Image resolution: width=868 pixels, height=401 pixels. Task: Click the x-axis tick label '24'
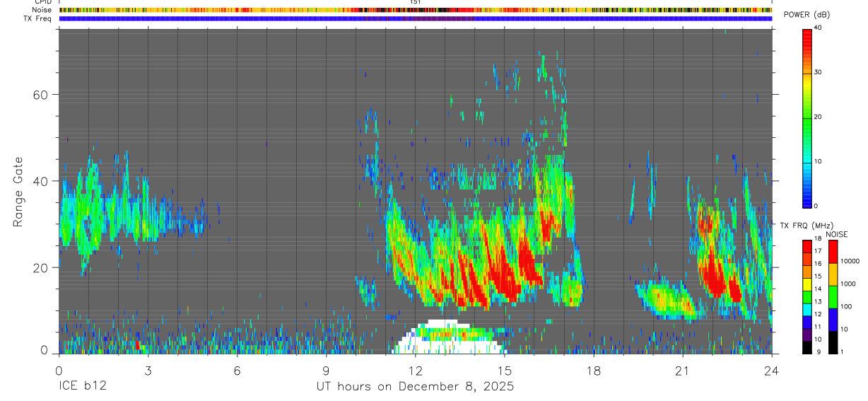(771, 370)
